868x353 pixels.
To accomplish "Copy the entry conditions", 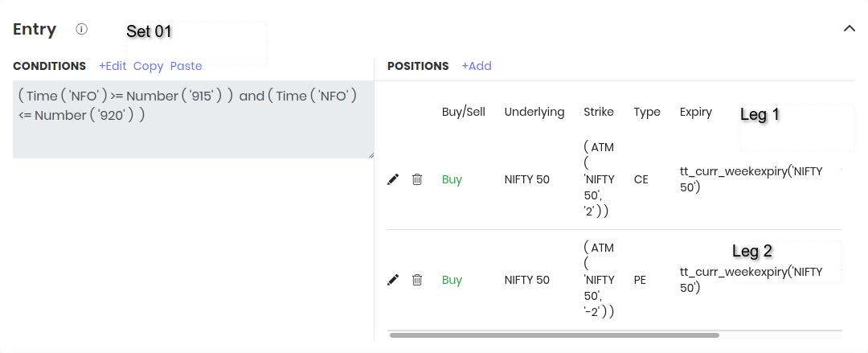I will click(148, 66).
